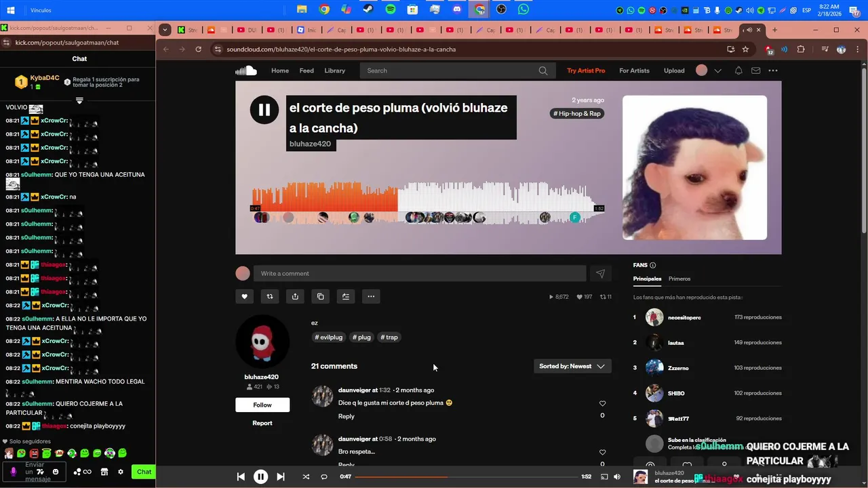Open the Kick shop storefront icon
Screen dimensions: 868x488
(x=104, y=472)
